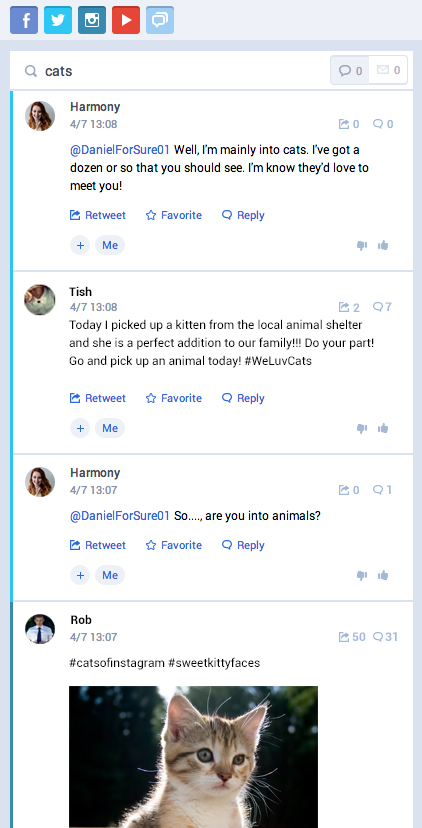Add a tag with plus on Harmony's top post
This screenshot has width=422, height=828.
point(80,245)
